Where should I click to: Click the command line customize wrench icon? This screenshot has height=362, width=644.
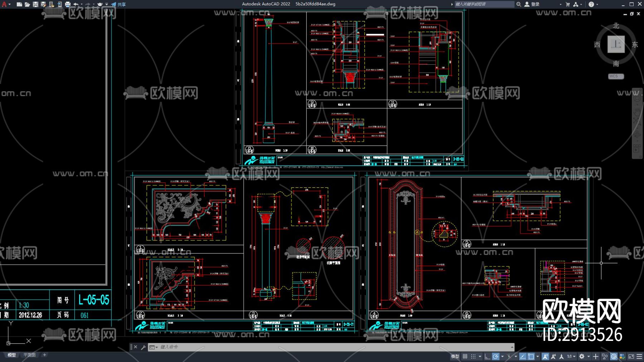(x=143, y=347)
